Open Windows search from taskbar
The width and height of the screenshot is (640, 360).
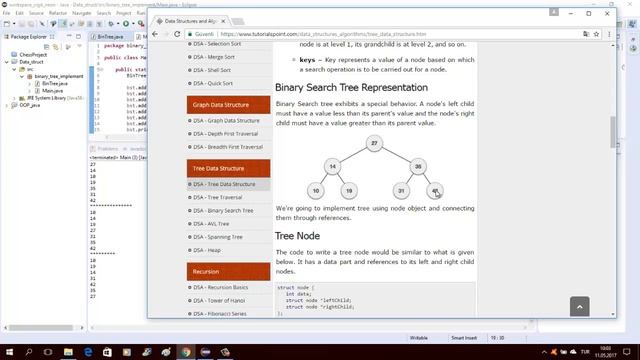(x=29, y=352)
